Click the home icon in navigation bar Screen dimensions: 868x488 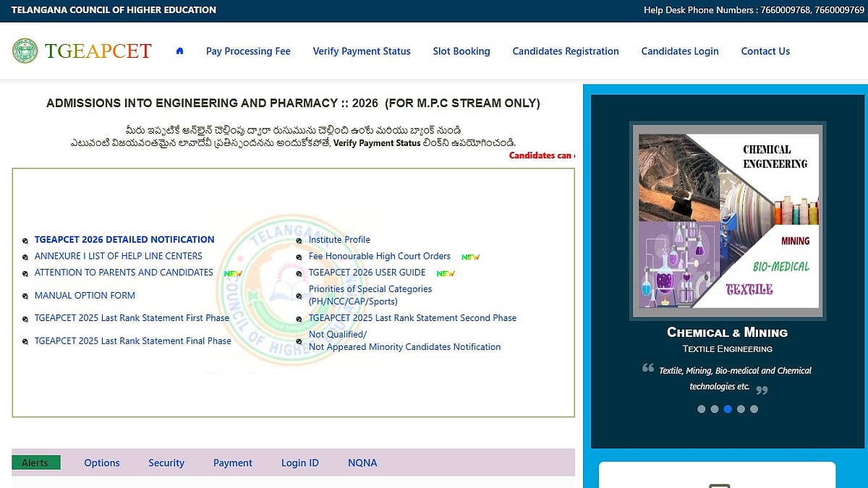179,51
